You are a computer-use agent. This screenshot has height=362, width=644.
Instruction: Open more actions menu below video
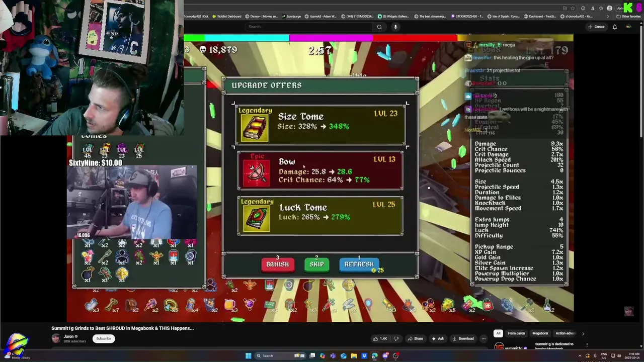tap(484, 338)
